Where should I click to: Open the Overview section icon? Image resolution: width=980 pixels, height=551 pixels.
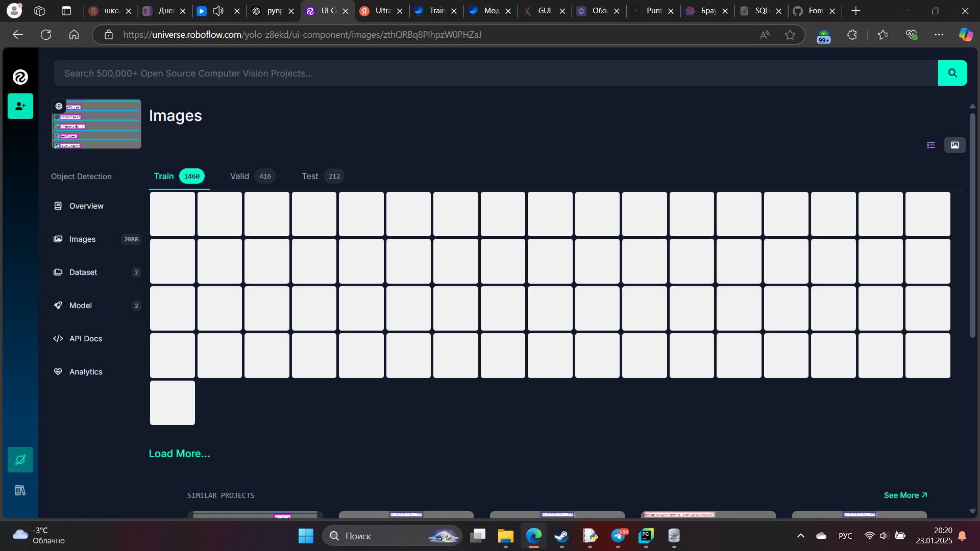(x=58, y=206)
